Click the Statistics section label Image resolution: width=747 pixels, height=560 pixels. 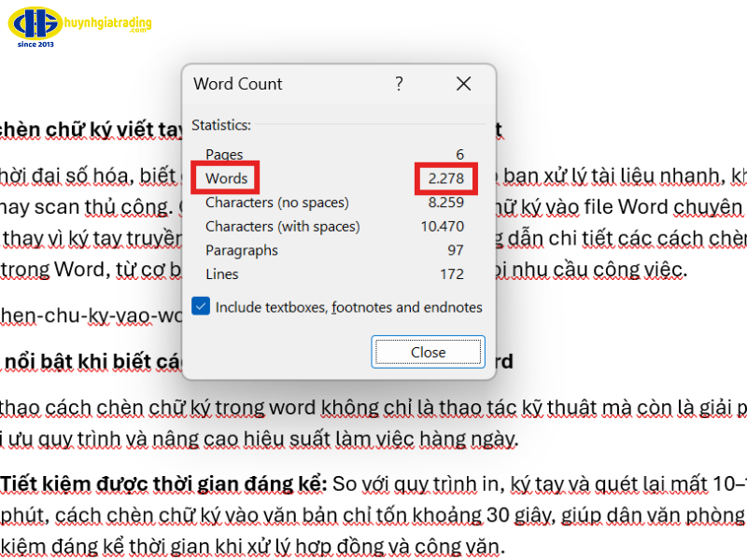point(222,122)
